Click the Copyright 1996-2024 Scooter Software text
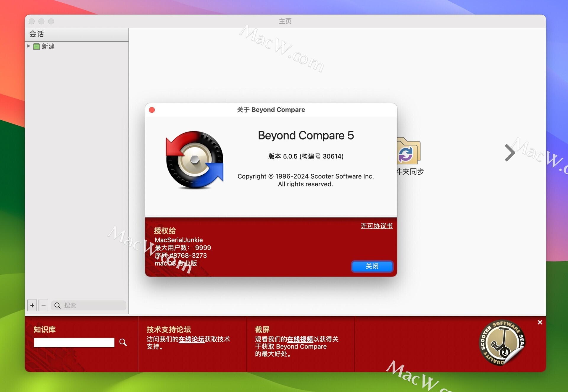 [x=306, y=176]
